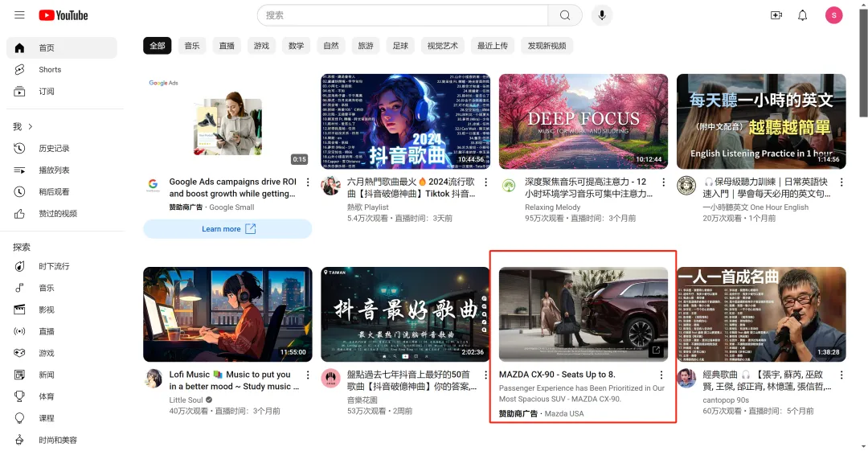Open options menu for Mazda CX-90 ad

tap(661, 375)
